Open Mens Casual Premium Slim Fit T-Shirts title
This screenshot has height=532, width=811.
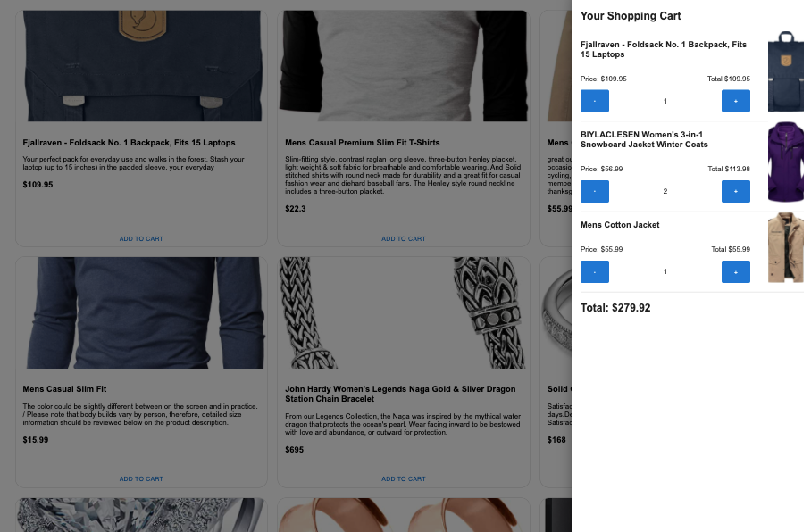362,142
